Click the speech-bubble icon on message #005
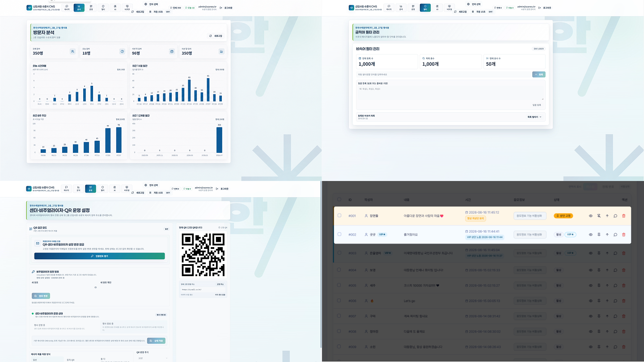Image resolution: width=644 pixels, height=362 pixels. coord(615,285)
